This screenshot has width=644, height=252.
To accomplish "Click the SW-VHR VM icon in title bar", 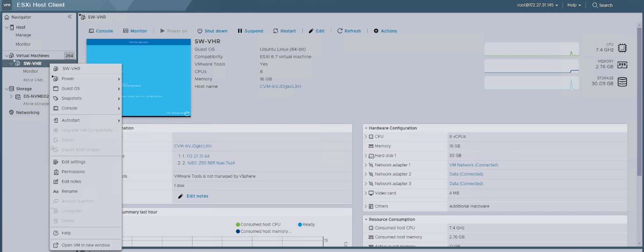I will tap(83, 17).
